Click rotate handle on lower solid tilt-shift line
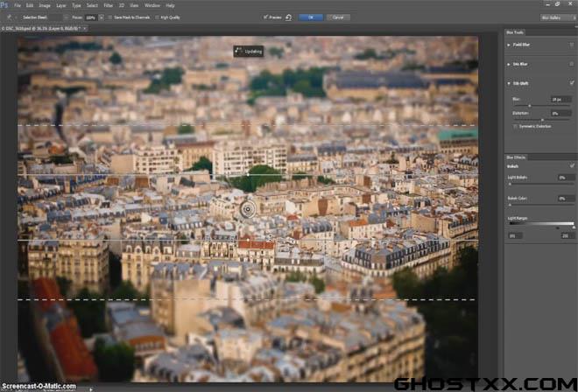The height and width of the screenshot is (392, 578). (x=248, y=241)
